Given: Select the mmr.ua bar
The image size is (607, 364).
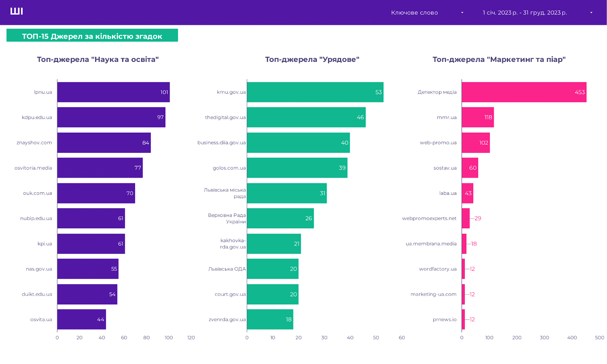Looking at the screenshot, I should click(x=478, y=117).
